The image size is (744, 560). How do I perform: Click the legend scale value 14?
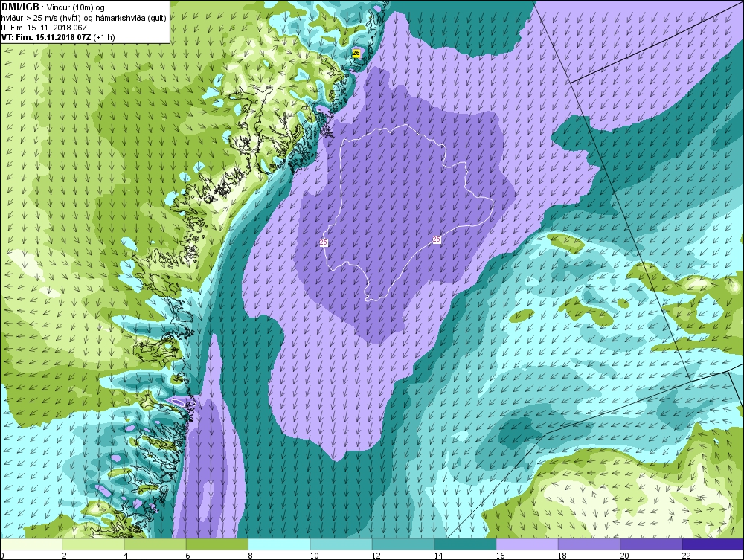(x=438, y=556)
